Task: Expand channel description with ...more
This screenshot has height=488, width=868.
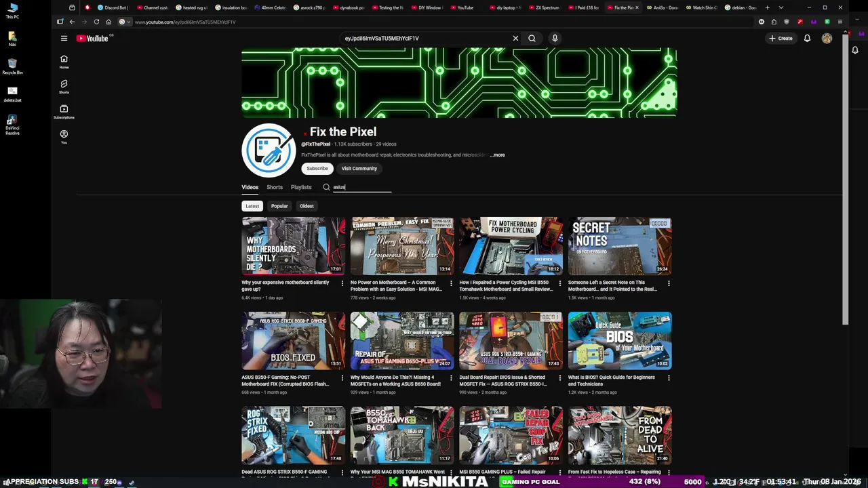Action: click(498, 155)
